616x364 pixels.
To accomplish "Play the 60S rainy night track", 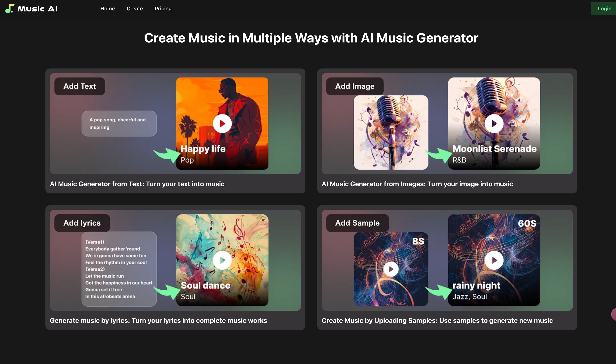I will click(x=494, y=260).
